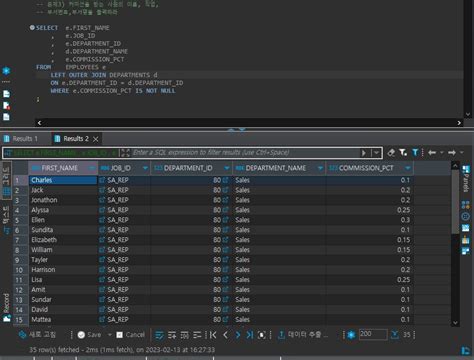Click row number 7 header
This screenshot has height=360, width=474.
pos(20,240)
